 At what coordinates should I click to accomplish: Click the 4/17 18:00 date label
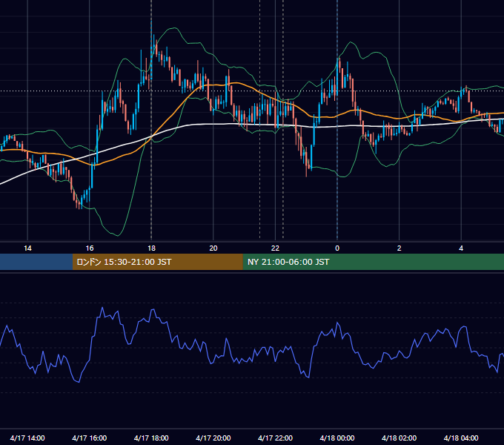(151, 438)
